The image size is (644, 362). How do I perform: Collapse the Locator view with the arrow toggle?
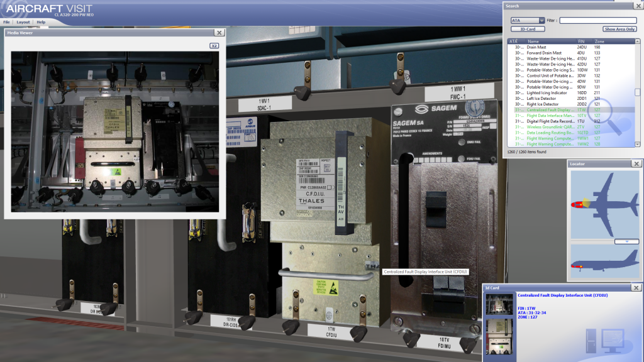627,242
